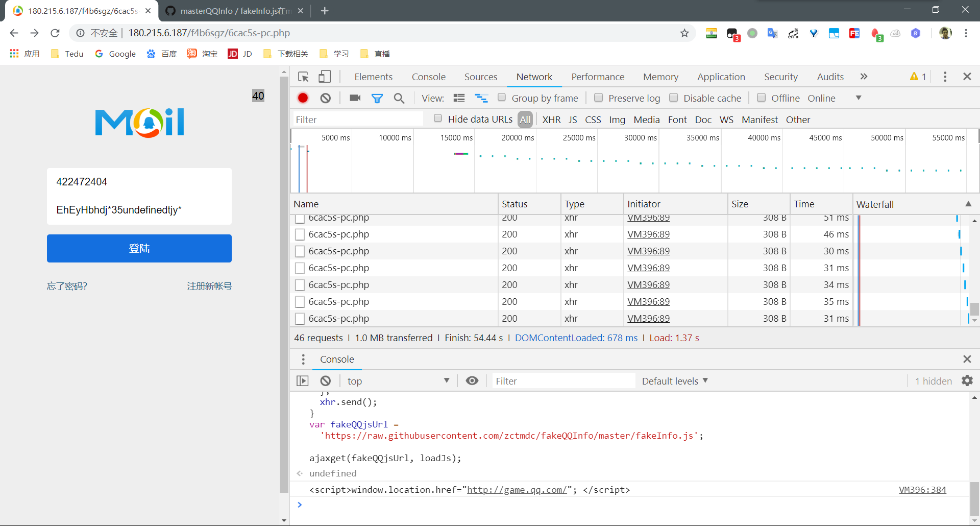This screenshot has height=526, width=980.
Task: Clear the console output
Action: 326,381
